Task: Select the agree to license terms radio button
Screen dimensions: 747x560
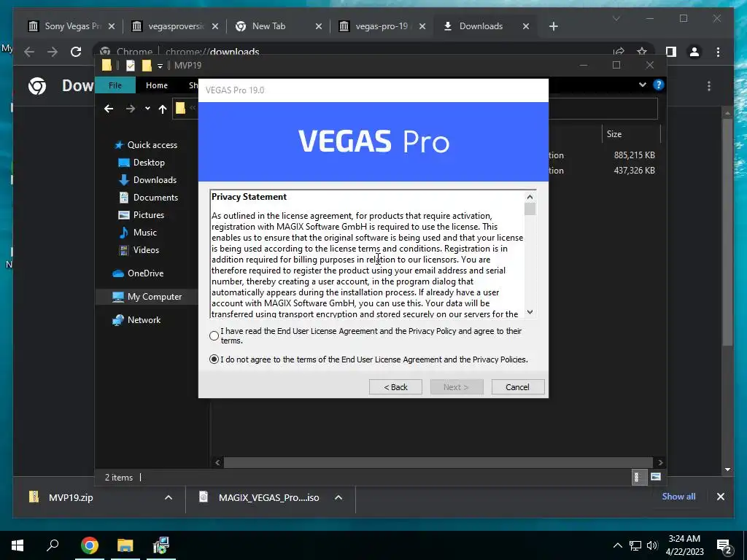Action: (214, 335)
